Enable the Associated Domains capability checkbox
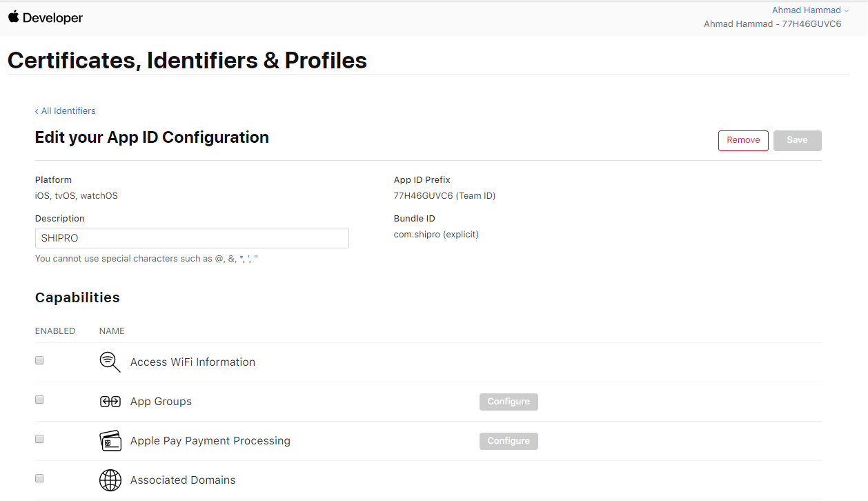Image resolution: width=868 pixels, height=501 pixels. click(39, 478)
